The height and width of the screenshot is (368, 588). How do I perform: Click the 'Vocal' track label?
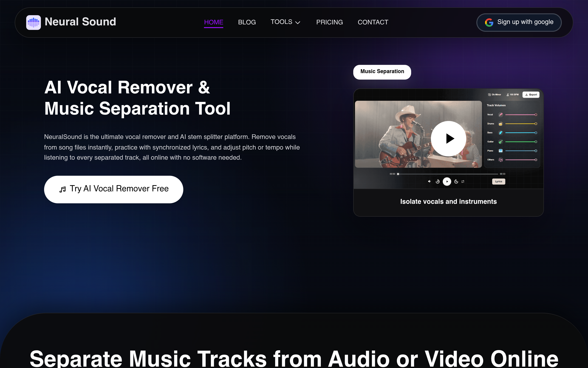click(490, 115)
